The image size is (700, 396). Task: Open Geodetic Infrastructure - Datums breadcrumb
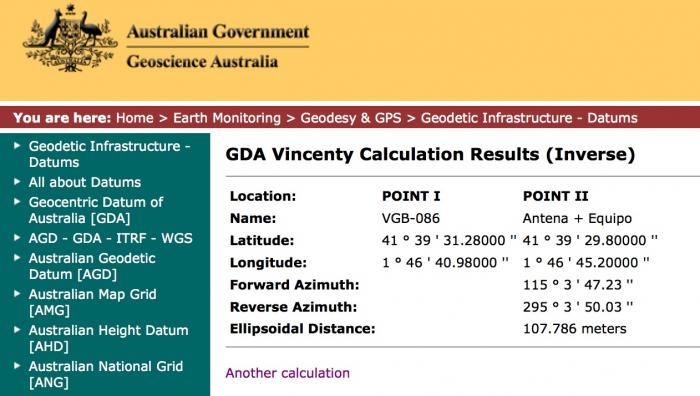point(529,118)
